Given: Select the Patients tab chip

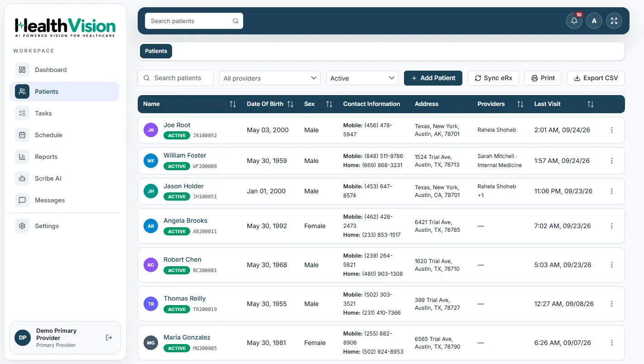Looking at the screenshot, I should click(x=156, y=51).
